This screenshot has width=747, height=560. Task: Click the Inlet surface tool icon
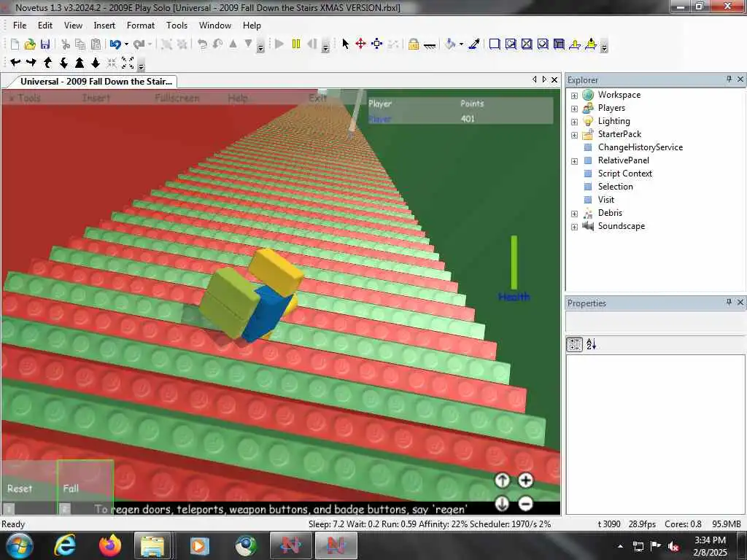click(560, 44)
